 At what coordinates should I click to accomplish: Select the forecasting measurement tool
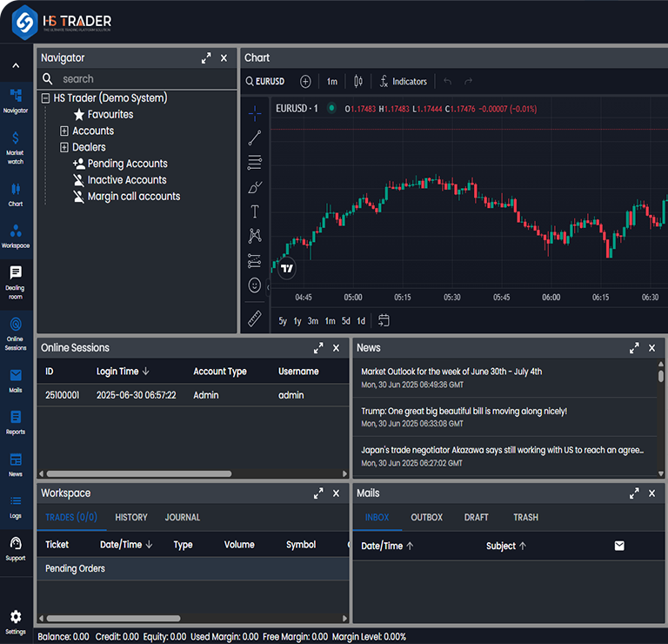tap(255, 260)
